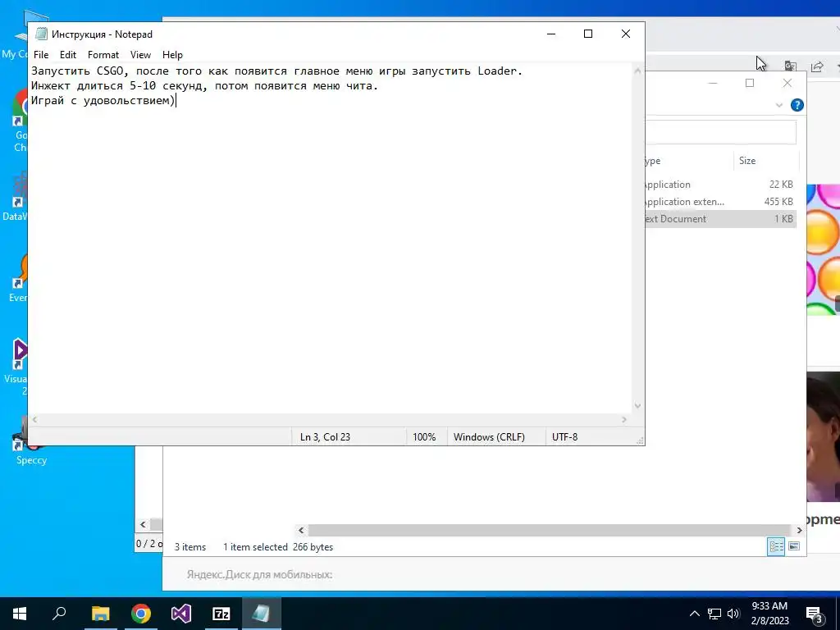This screenshot has width=840, height=630.
Task: Open the View menu in Notepad
Action: click(x=140, y=55)
